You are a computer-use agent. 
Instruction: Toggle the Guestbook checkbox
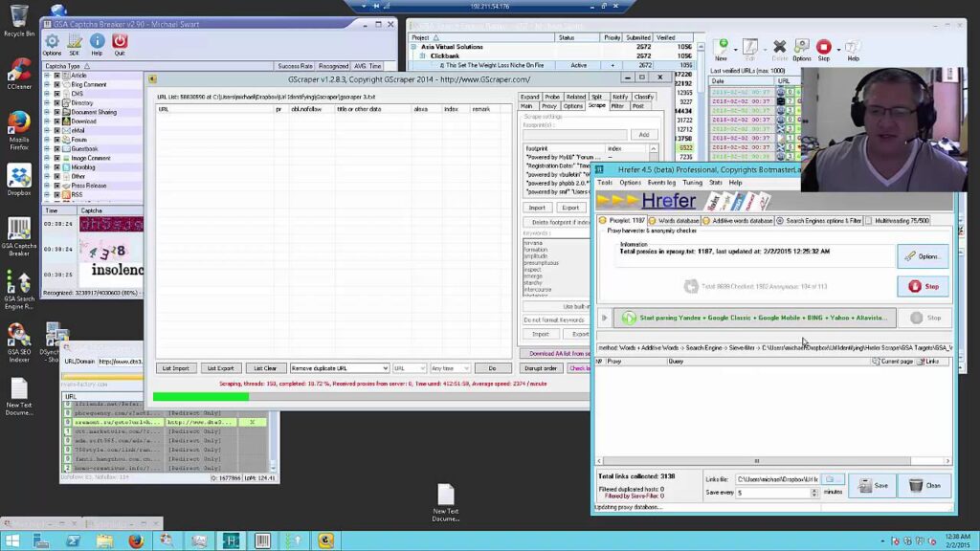[x=56, y=149]
